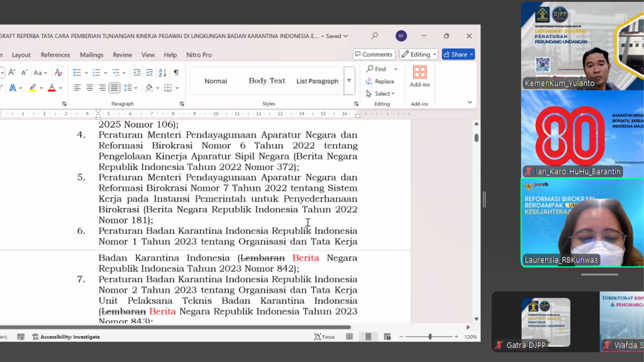Click the Replace button
Viewport: 644px width, 362px height.
pos(380,81)
